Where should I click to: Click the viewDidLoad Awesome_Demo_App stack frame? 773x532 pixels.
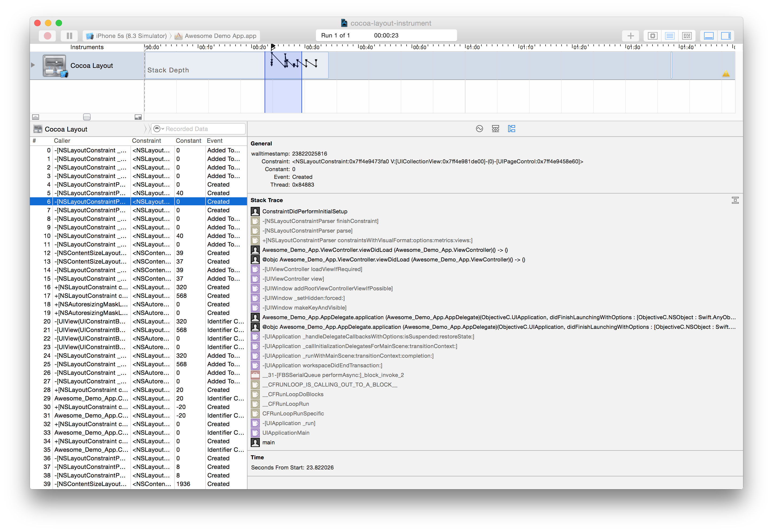point(385,250)
